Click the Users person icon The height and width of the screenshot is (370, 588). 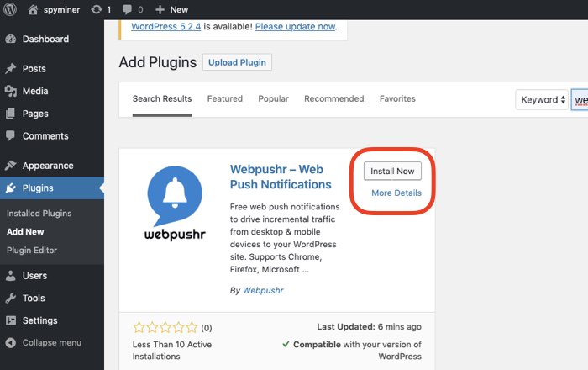(11, 276)
